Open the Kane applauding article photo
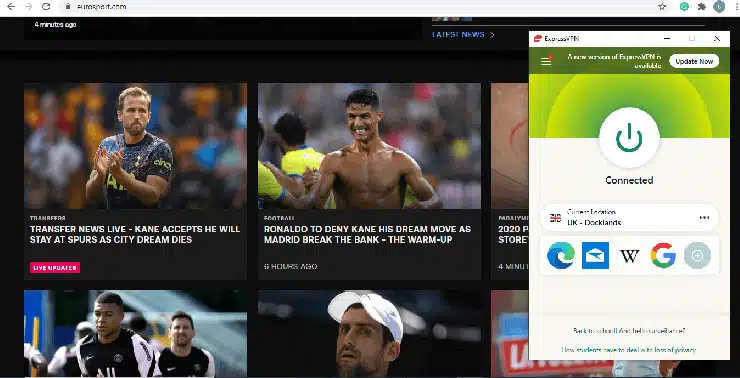 [135, 146]
